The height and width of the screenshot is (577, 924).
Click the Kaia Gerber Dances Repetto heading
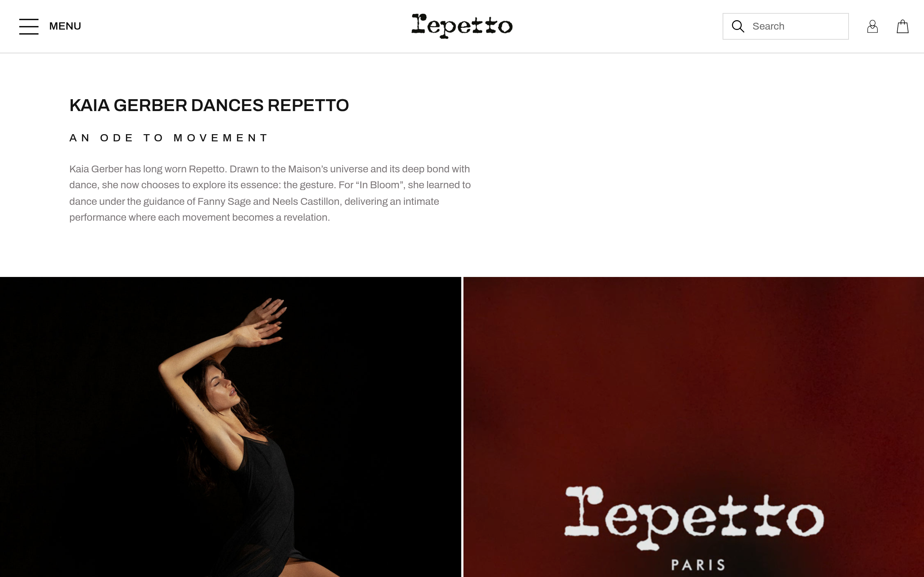(x=209, y=105)
